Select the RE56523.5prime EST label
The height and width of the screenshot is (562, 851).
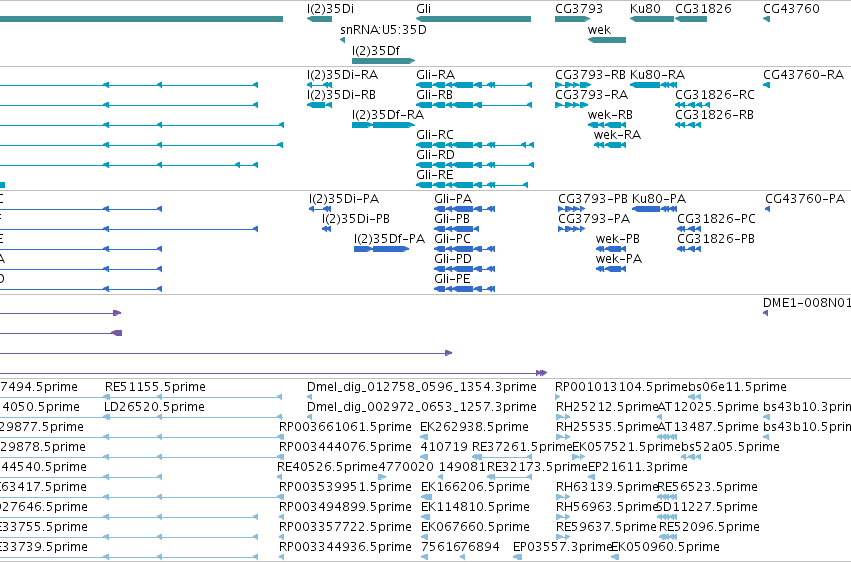click(x=707, y=488)
